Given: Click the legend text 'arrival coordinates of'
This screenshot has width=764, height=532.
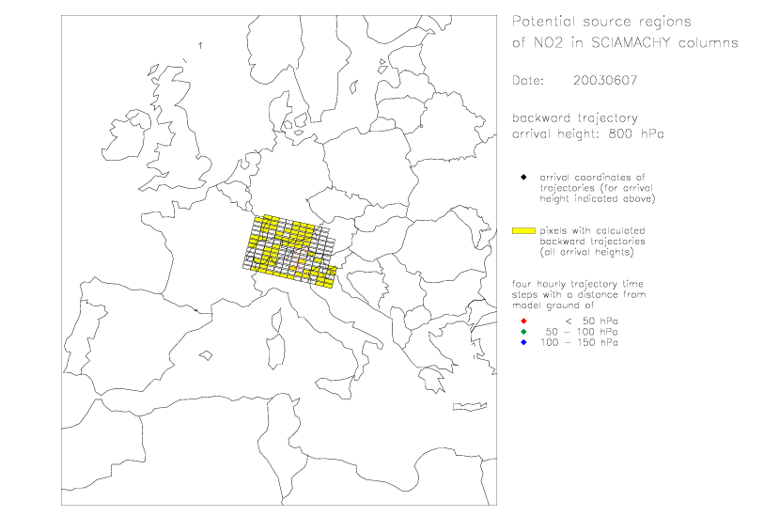Looking at the screenshot, I should point(592,178).
